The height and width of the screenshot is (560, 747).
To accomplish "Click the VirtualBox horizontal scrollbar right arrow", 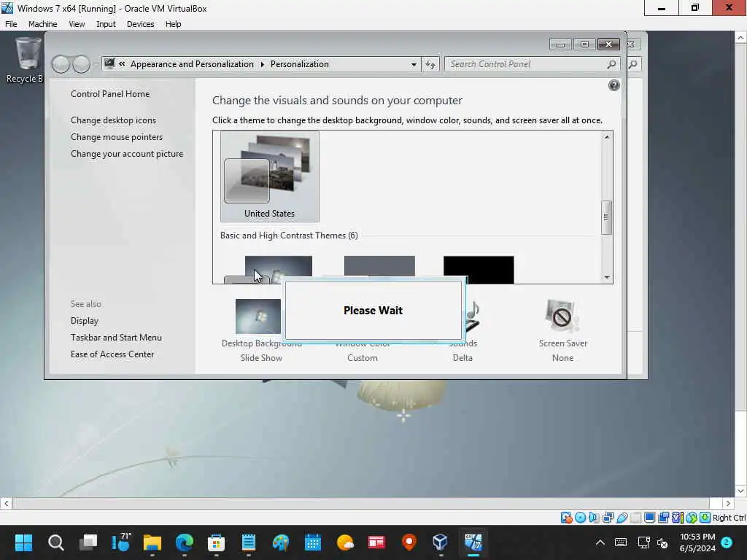I will pos(727,503).
